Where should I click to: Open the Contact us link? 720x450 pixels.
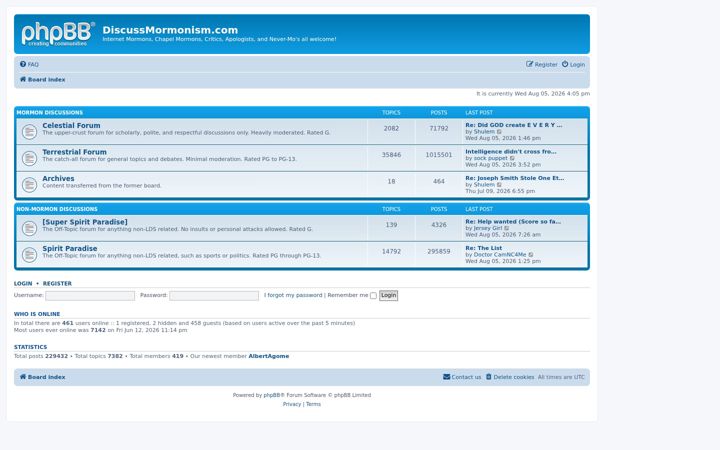466,377
